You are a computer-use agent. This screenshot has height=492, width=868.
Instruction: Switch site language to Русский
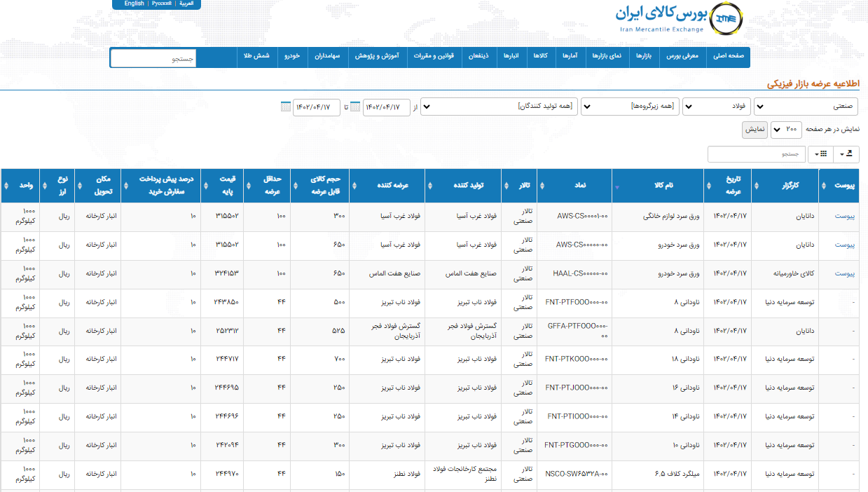click(162, 4)
